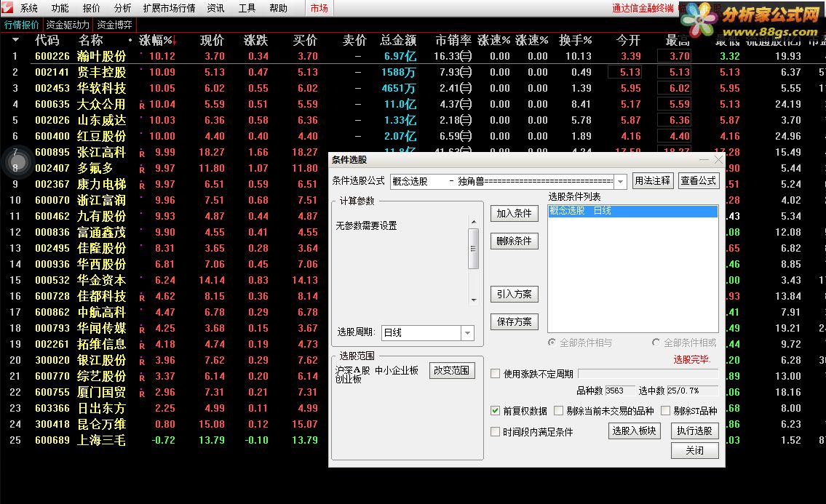Open the 功能 menu
The image size is (826, 504).
point(60,9)
